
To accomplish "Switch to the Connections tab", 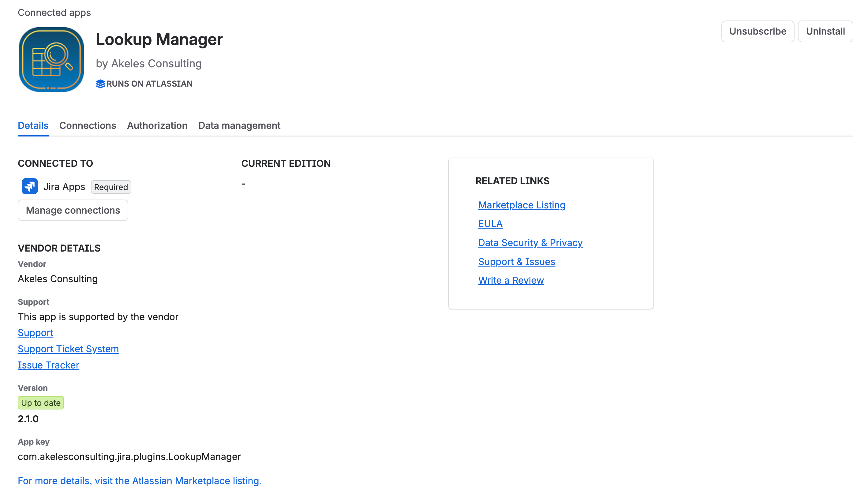I will [88, 125].
